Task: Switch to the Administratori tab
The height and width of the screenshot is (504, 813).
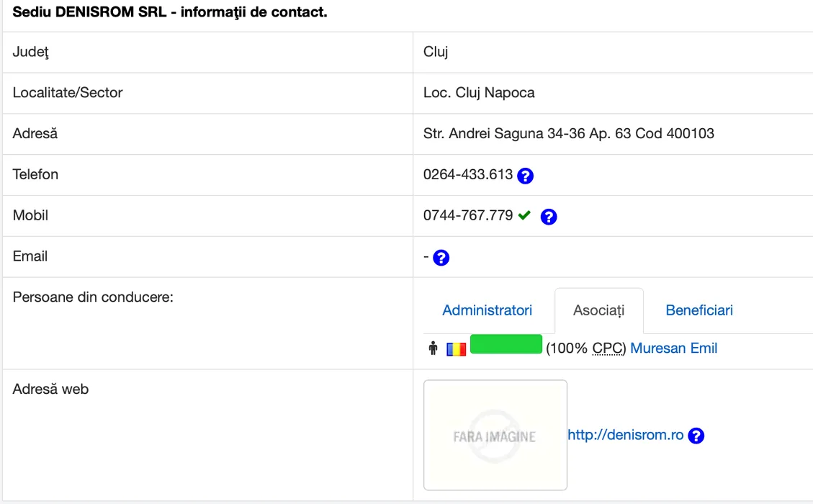Action: pyautogui.click(x=487, y=310)
